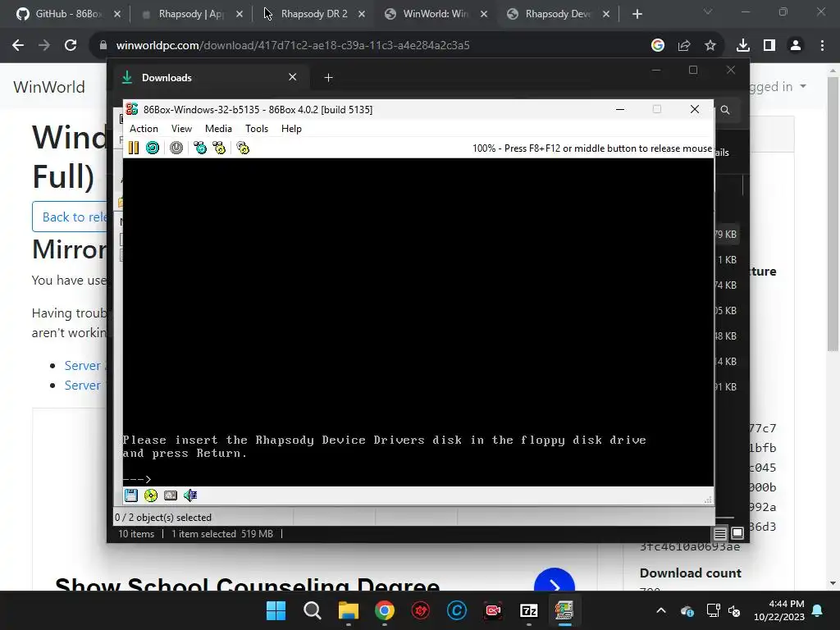Open the second Server mirror link
Viewport: 840px width, 630px height.
[x=83, y=386]
